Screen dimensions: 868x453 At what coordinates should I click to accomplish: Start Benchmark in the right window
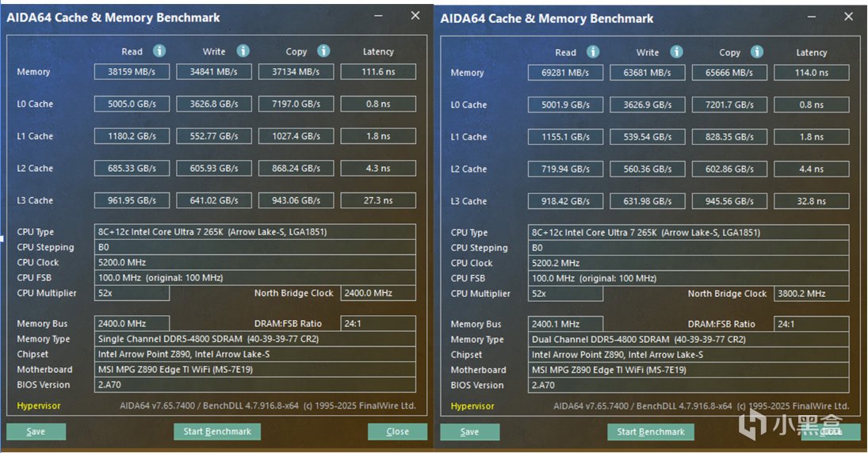pos(651,432)
